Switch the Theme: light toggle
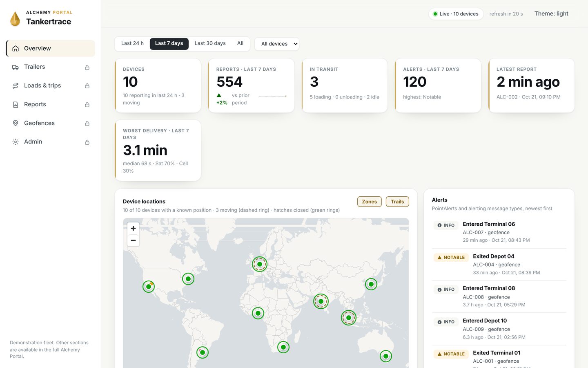 click(x=551, y=13)
